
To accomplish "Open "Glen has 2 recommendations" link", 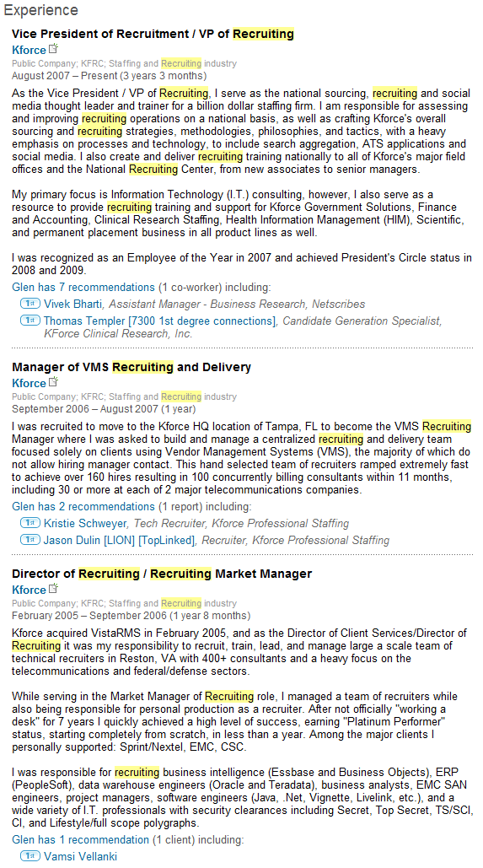I will [x=83, y=506].
